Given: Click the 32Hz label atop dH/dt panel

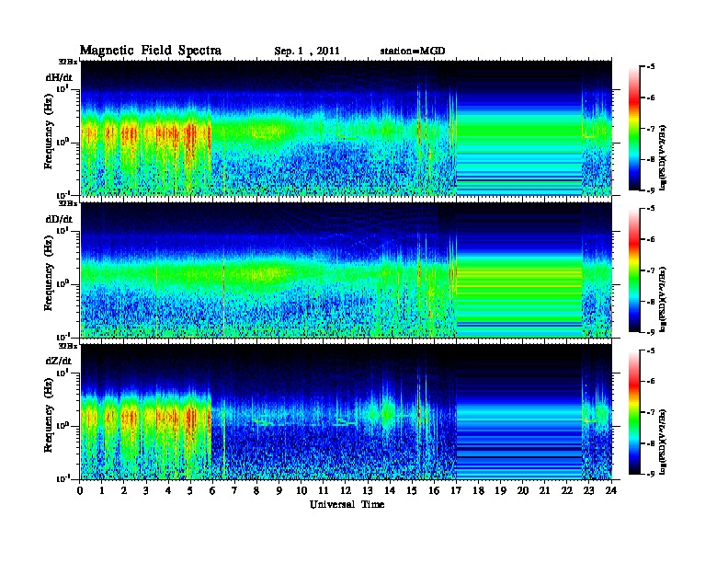Looking at the screenshot, I should pos(68,62).
